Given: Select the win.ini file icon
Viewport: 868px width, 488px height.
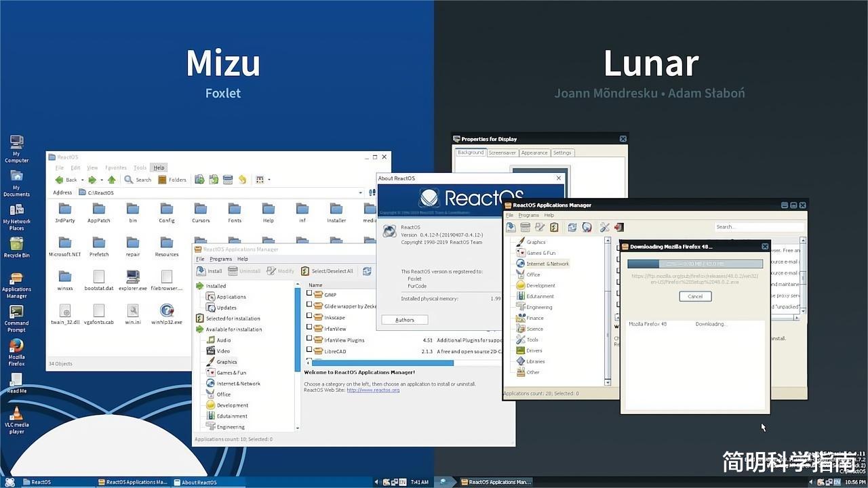Looking at the screenshot, I should click(x=133, y=314).
